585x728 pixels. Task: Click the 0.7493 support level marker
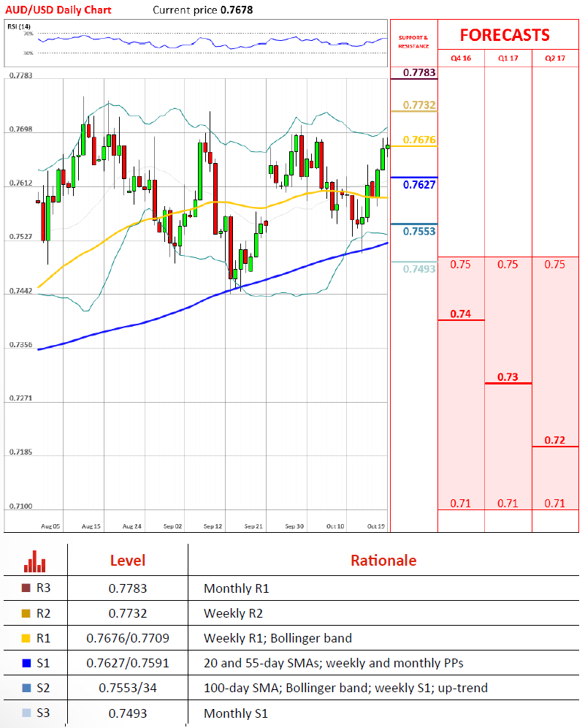tap(419, 269)
